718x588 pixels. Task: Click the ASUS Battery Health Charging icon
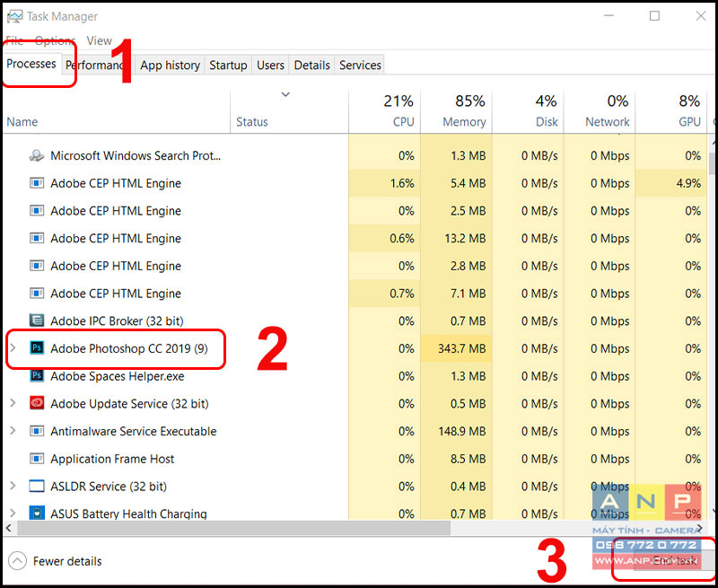coord(37,513)
